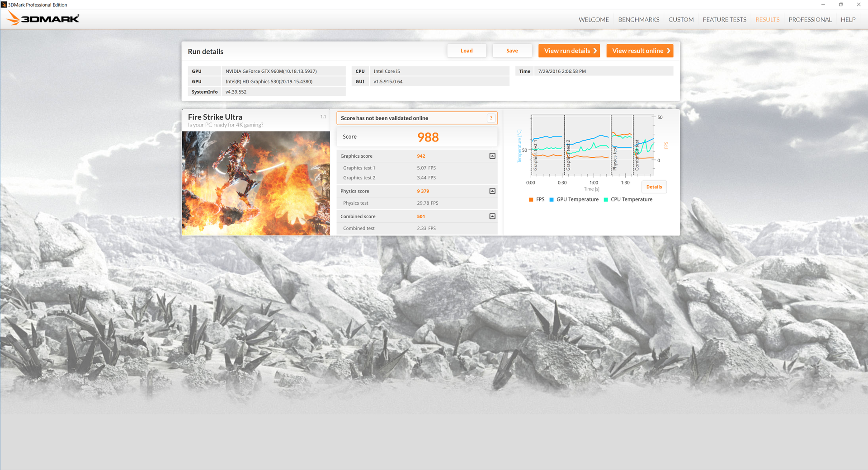Click View run details button
The height and width of the screenshot is (470, 868).
(569, 51)
